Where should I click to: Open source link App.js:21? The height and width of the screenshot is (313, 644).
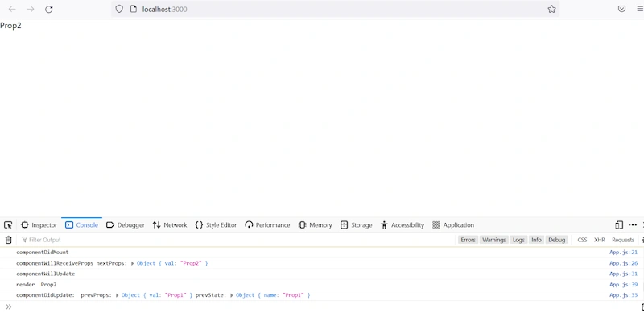point(623,253)
